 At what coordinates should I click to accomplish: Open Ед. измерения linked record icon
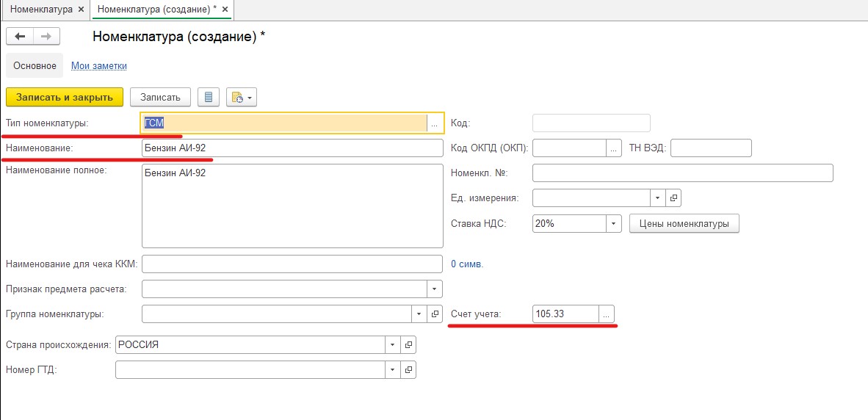[x=674, y=198]
